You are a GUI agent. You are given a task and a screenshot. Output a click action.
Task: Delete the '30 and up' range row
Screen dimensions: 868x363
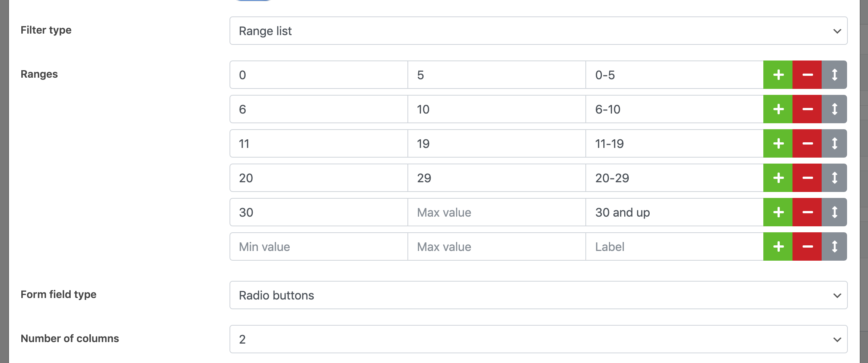(x=807, y=212)
